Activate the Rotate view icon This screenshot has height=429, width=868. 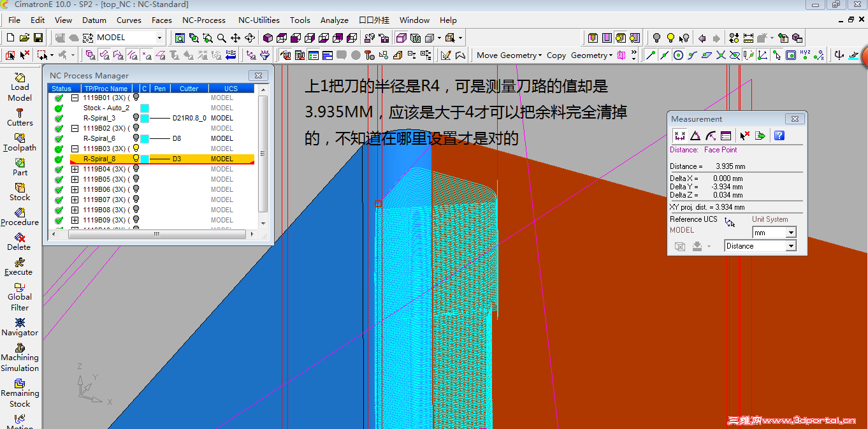pos(250,38)
